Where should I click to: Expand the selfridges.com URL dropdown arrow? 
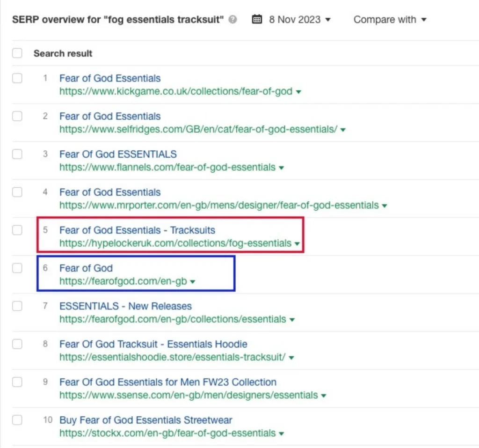tap(343, 130)
